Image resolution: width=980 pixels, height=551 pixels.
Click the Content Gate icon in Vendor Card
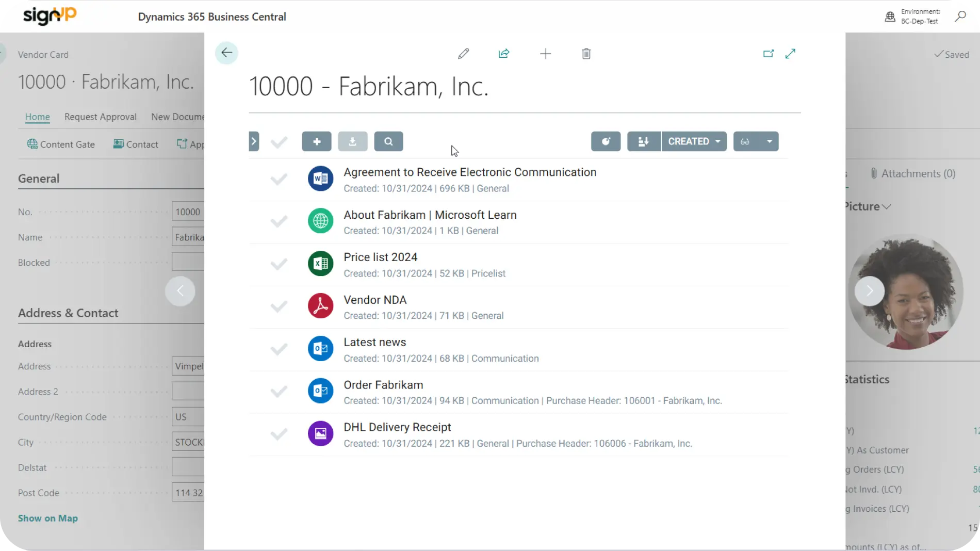coord(32,144)
